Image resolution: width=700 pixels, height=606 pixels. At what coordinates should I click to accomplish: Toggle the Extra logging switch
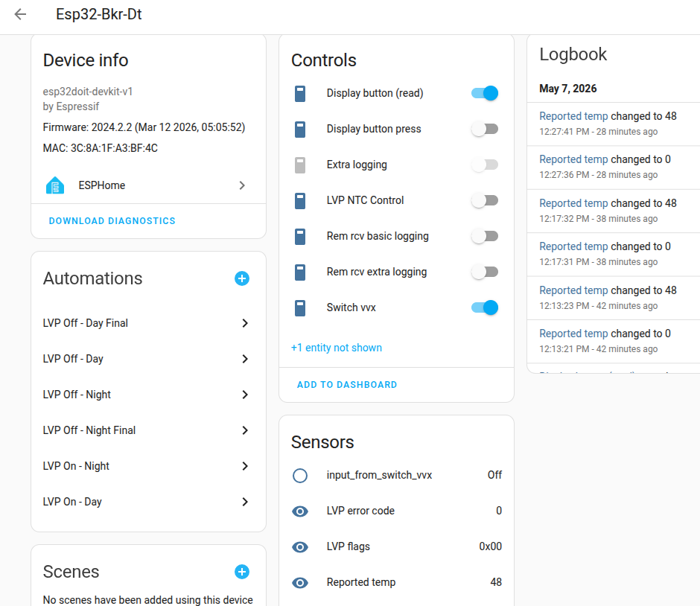click(x=485, y=165)
